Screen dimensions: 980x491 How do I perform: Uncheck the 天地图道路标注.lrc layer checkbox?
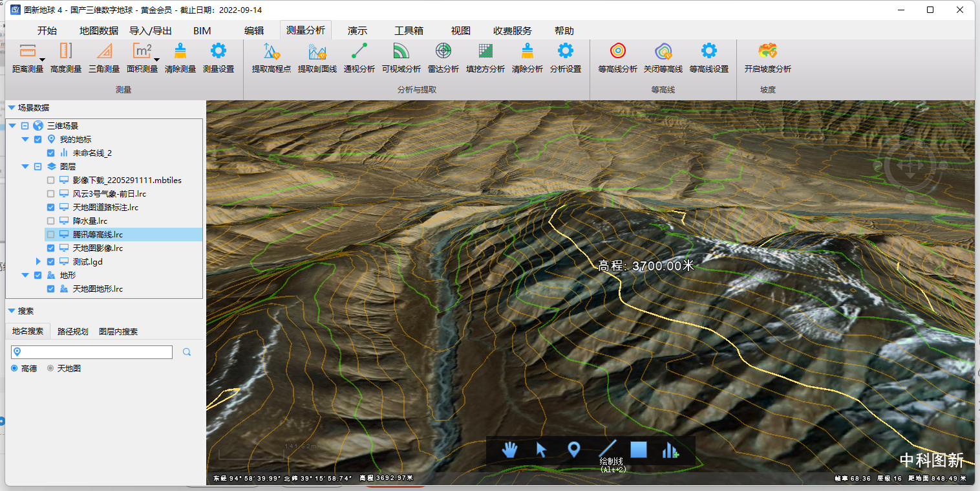[x=50, y=207]
